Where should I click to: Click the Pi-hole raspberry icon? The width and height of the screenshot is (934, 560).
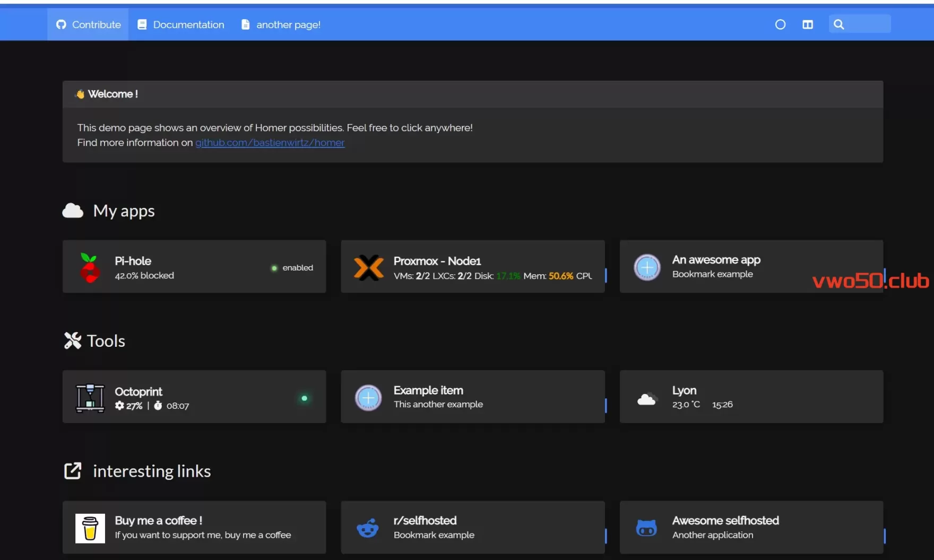(90, 267)
